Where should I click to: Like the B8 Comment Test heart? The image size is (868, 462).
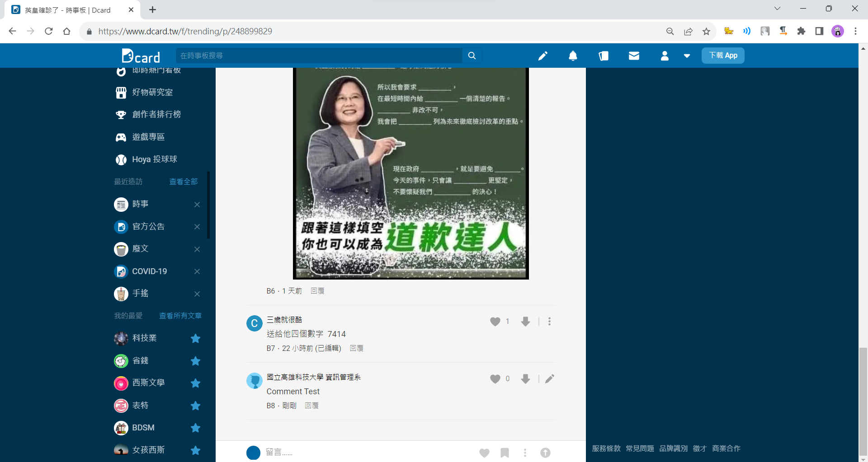[495, 379]
